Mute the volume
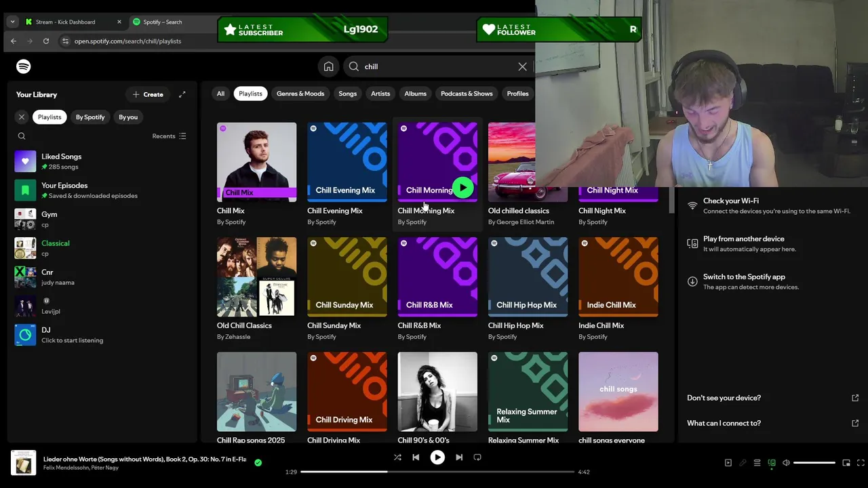The image size is (868, 488). click(x=786, y=463)
